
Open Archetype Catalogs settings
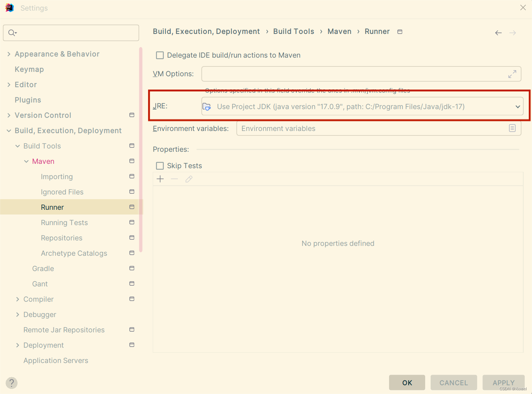74,253
